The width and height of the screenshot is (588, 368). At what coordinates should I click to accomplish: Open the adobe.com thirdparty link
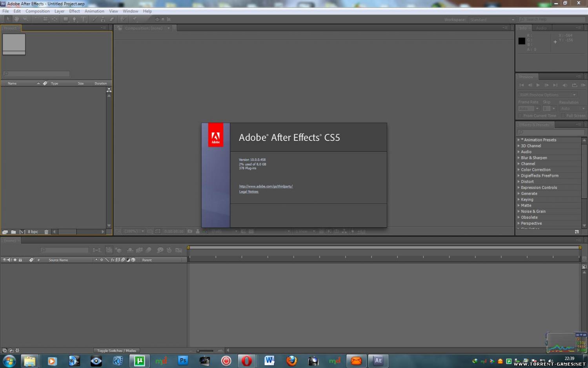point(266,186)
